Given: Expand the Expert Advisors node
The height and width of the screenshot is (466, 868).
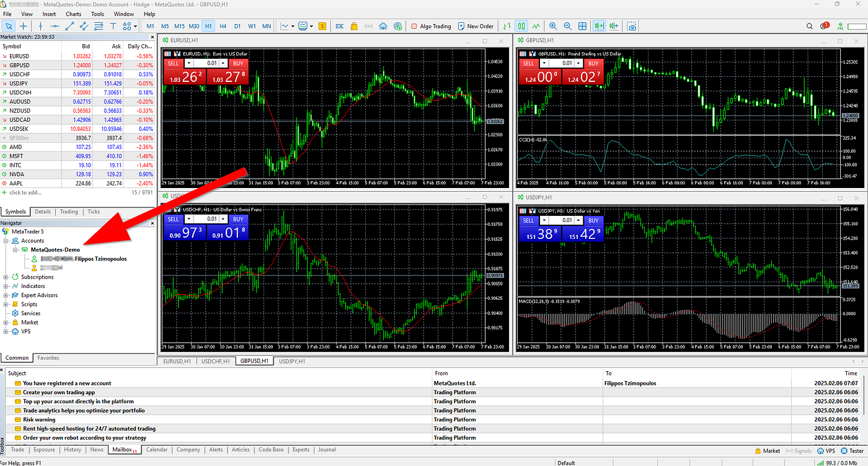Looking at the screenshot, I should click(6, 295).
